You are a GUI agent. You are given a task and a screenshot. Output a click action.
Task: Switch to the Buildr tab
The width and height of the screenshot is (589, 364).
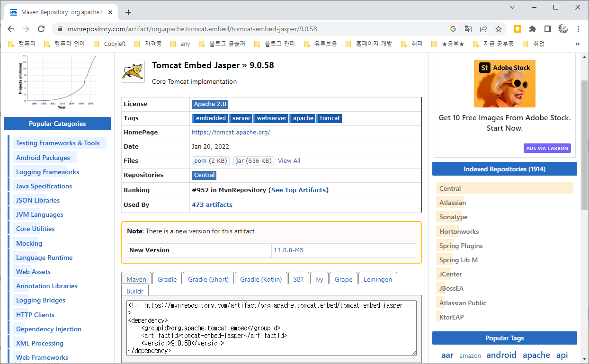pyautogui.click(x=135, y=291)
